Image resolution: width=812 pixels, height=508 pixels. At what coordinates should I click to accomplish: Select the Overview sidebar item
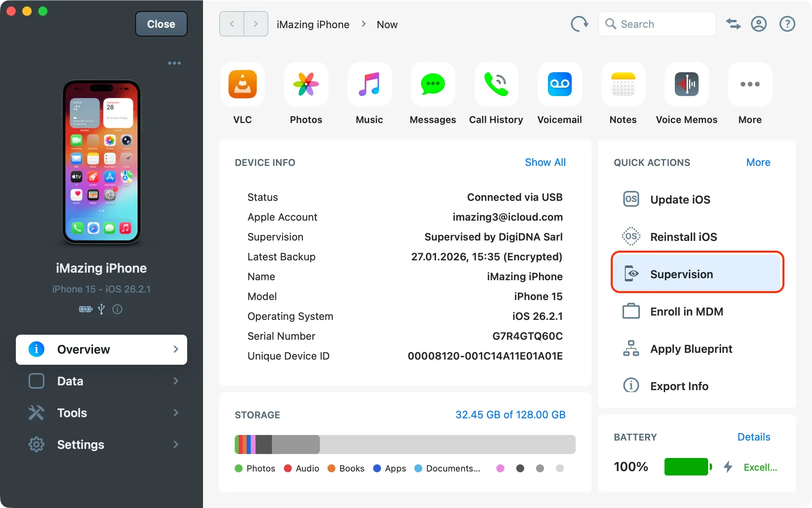tap(101, 349)
